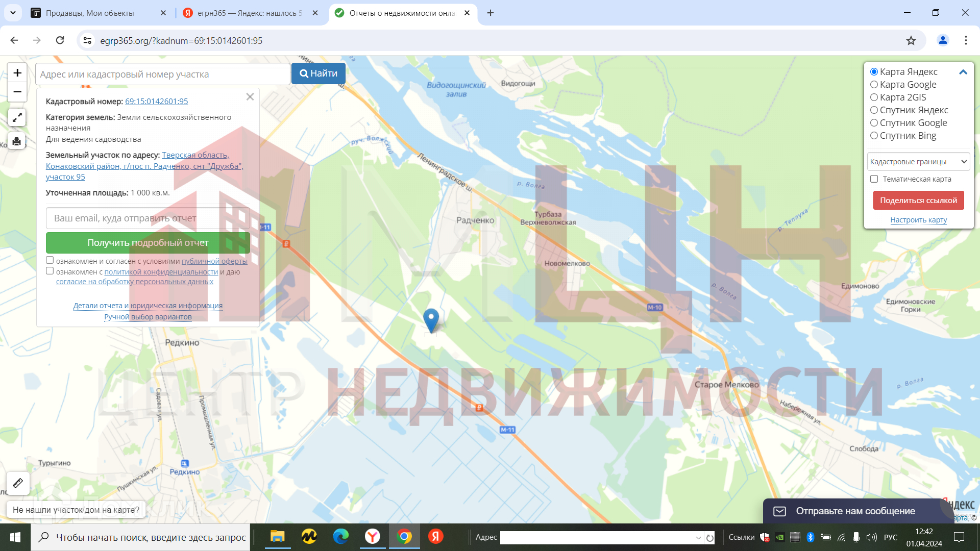Select Спутник Яндекс radio option
The width and height of the screenshot is (980, 551).
pyautogui.click(x=874, y=110)
